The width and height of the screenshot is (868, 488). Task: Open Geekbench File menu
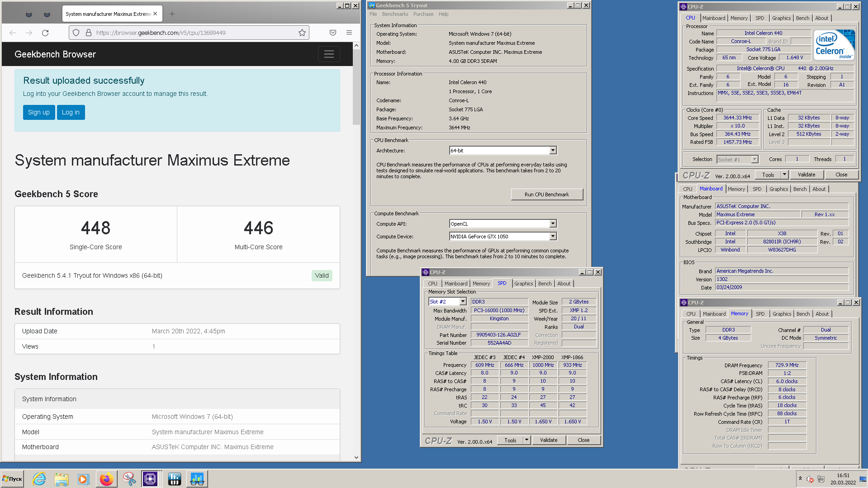(x=373, y=14)
